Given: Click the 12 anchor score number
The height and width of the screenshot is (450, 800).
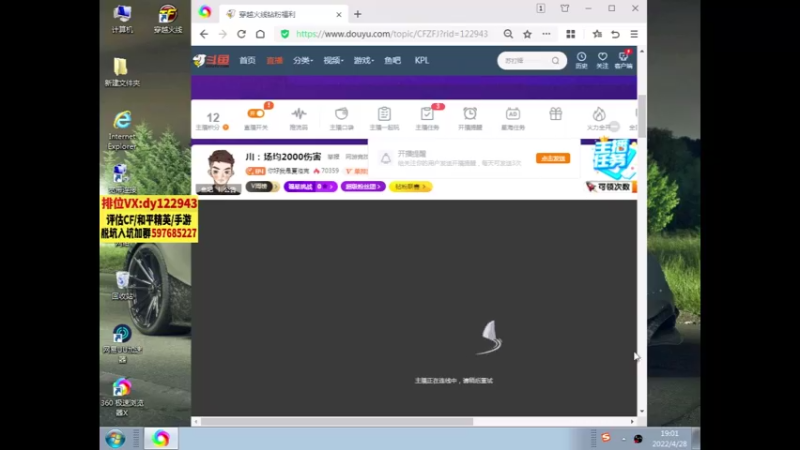Looking at the screenshot, I should point(213,117).
